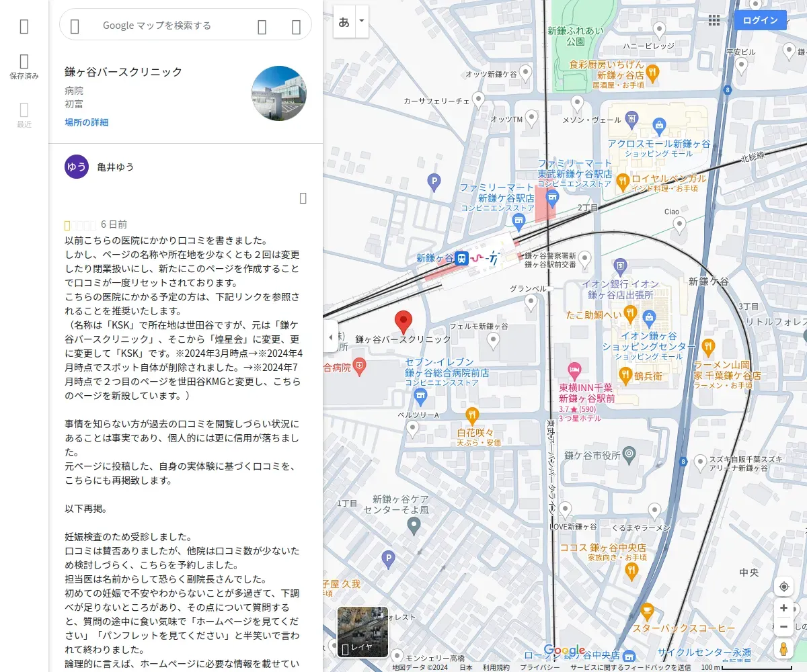Open the レイヤ layers thumbnail

click(x=362, y=632)
